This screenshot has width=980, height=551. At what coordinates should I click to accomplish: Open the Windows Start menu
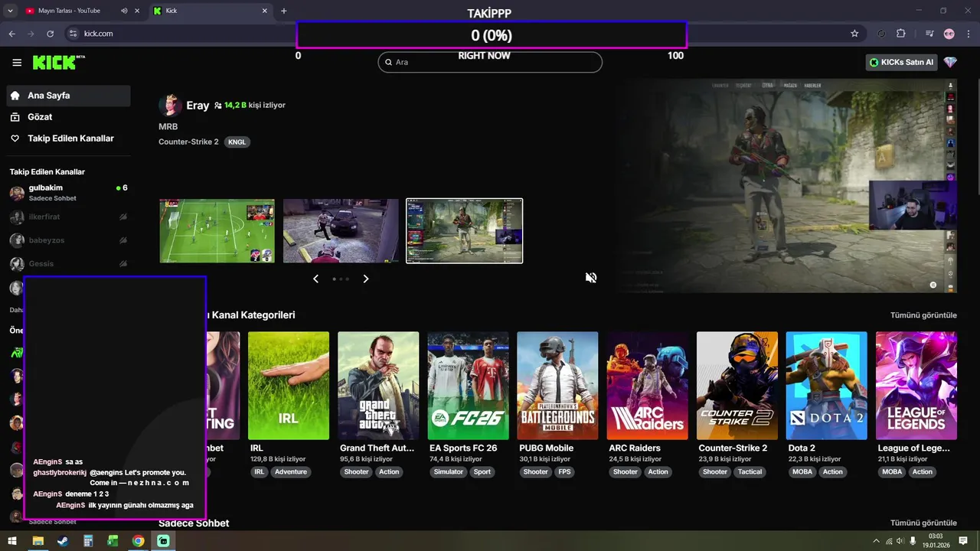coord(12,541)
